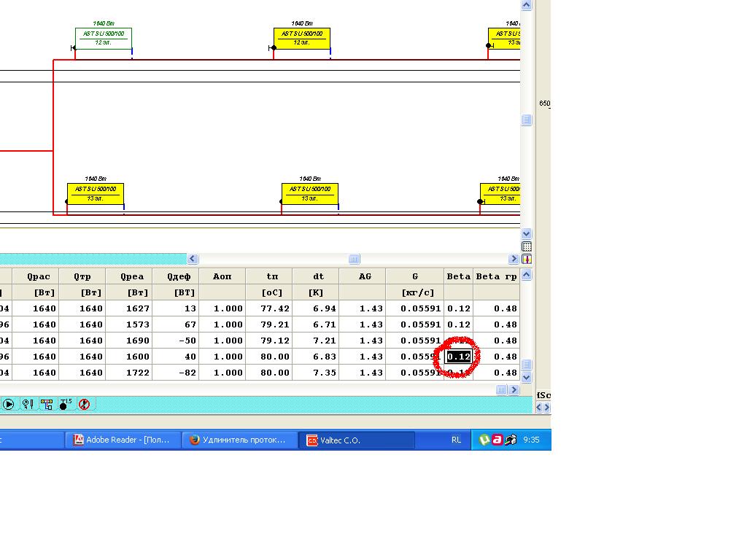Click the black dot T15 icon
747x560 pixels.
pos(65,404)
